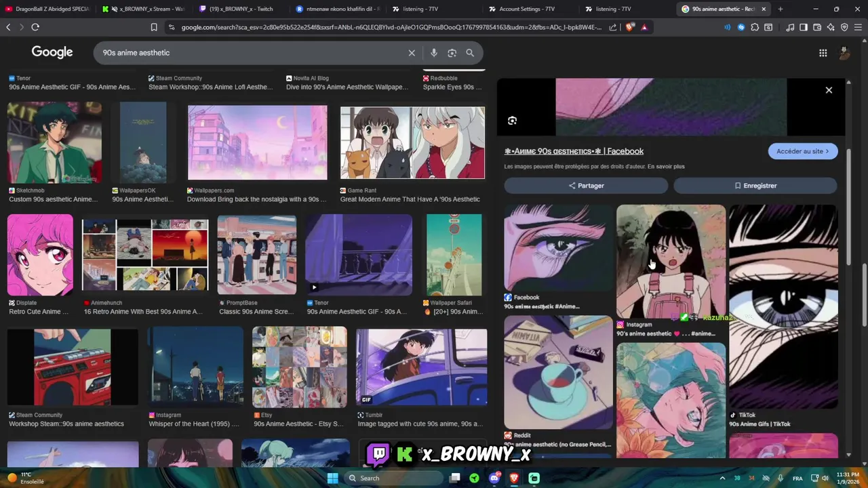
Task: Switch to DragonBall Z Abridged tab
Action: pyautogui.click(x=47, y=9)
